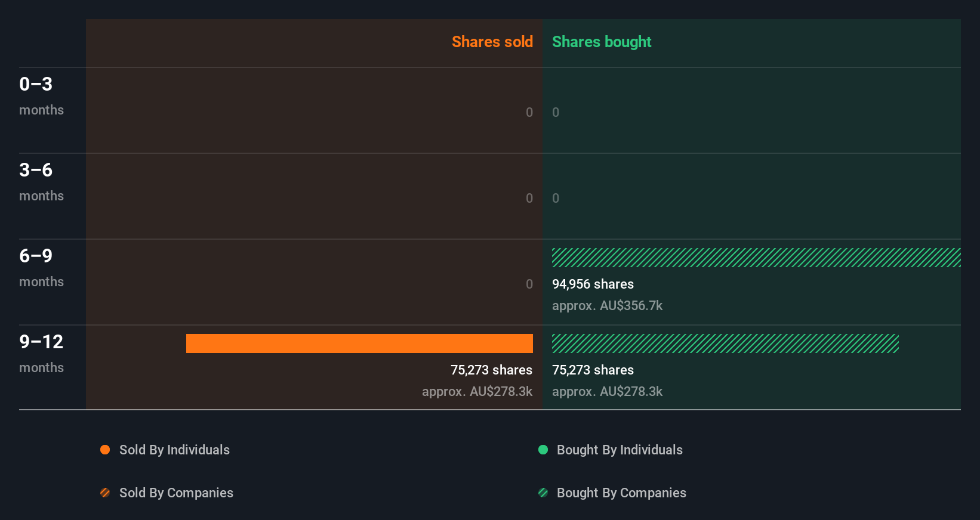Pick the 9–12 months row label

coord(41,353)
